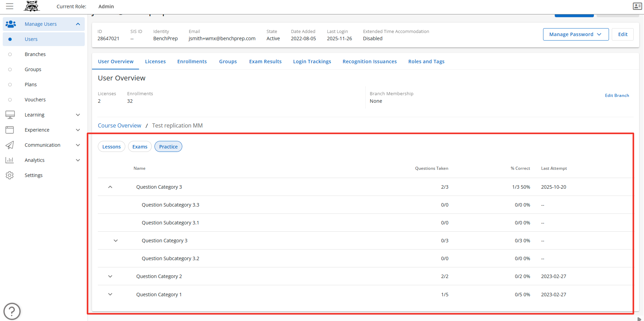Viewport: 644px width, 321px height.
Task: Open the Enrollments tab
Action: pos(192,62)
